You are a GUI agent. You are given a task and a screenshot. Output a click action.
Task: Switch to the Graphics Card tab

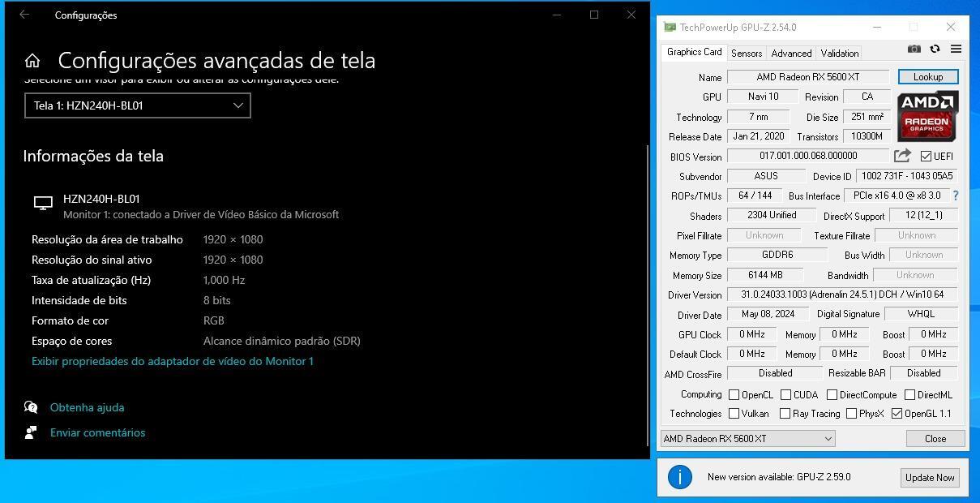pyautogui.click(x=694, y=52)
